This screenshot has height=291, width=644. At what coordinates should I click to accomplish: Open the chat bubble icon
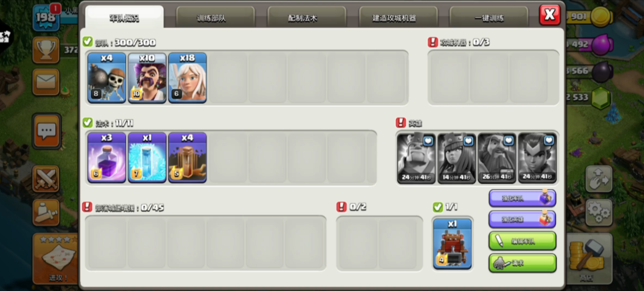click(x=46, y=131)
